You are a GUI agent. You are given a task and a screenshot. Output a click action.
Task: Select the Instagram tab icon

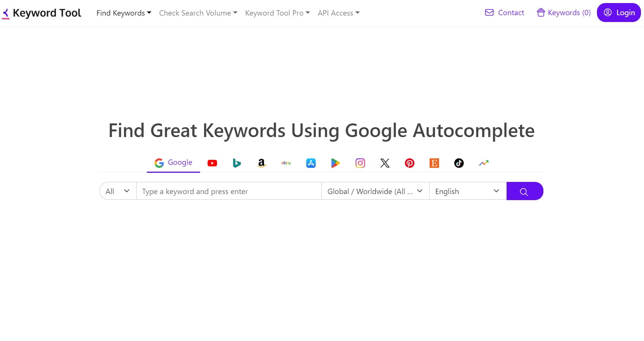360,163
